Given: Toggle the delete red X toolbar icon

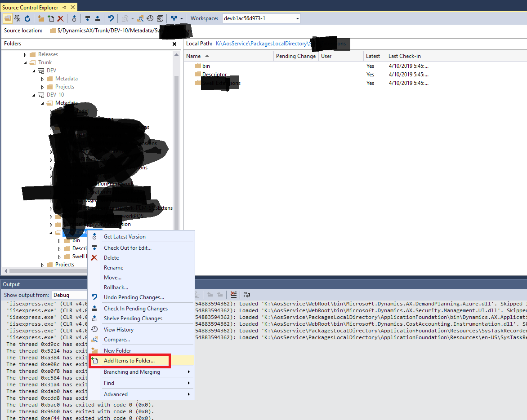Looking at the screenshot, I should 60,18.
